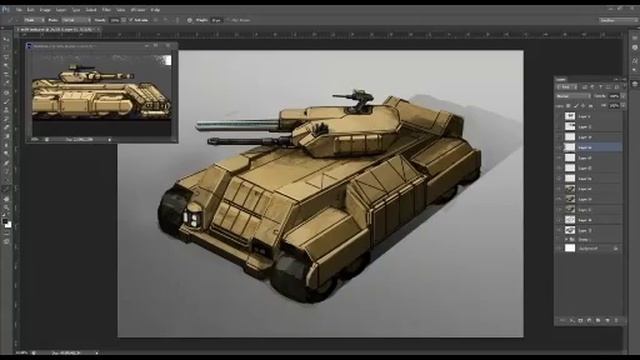Open the Edit menu

(x=31, y=10)
